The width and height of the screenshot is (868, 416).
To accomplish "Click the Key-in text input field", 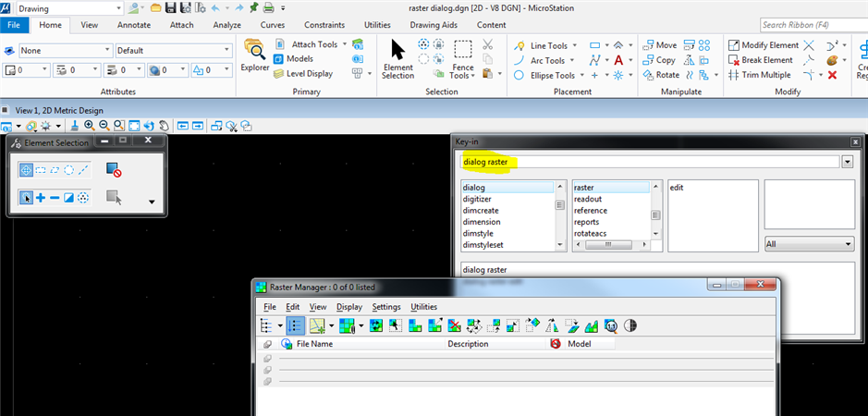I will click(x=651, y=162).
